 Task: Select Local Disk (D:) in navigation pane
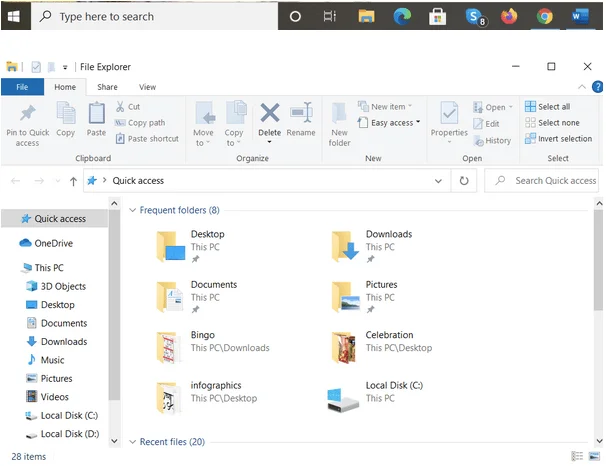pyautogui.click(x=63, y=434)
